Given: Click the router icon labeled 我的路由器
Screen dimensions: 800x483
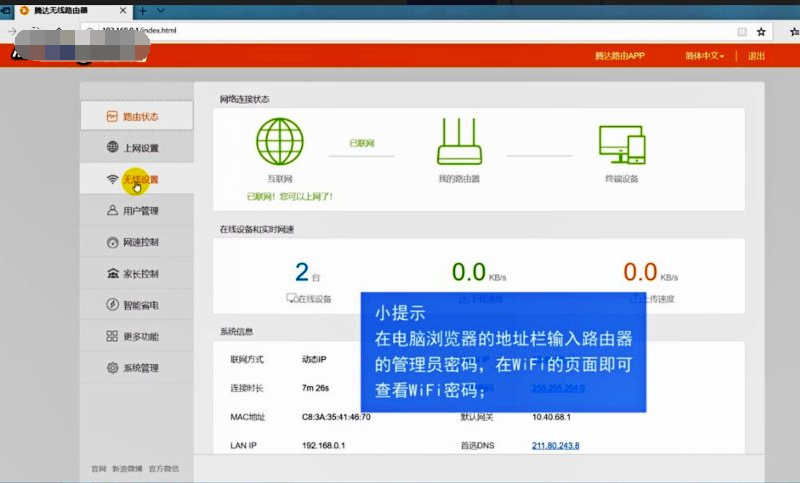Looking at the screenshot, I should click(x=459, y=142).
